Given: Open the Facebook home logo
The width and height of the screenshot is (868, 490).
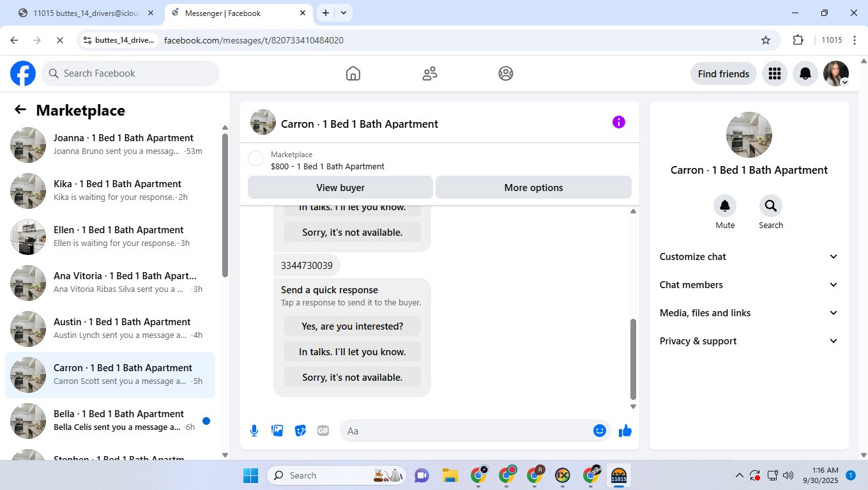Looking at the screenshot, I should (x=23, y=73).
